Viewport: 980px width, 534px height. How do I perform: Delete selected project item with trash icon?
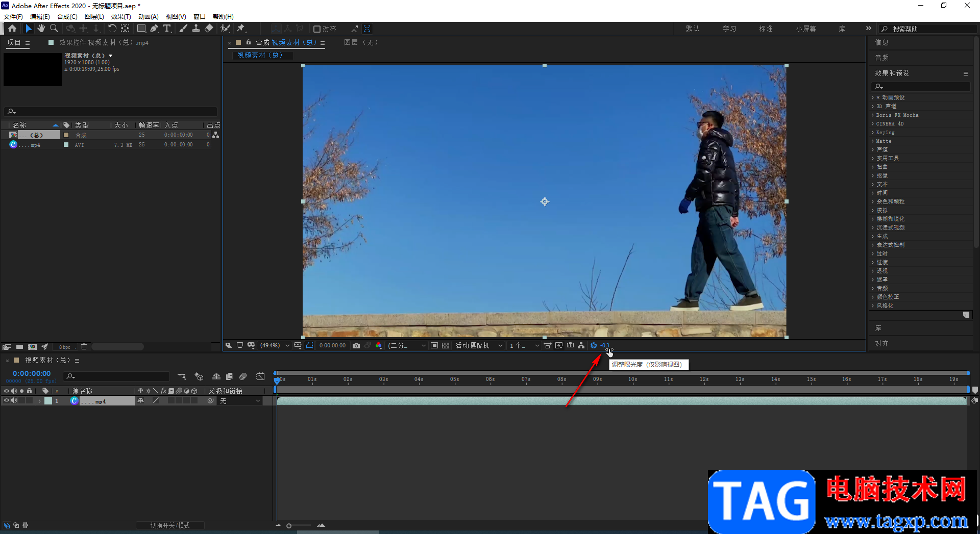point(84,347)
